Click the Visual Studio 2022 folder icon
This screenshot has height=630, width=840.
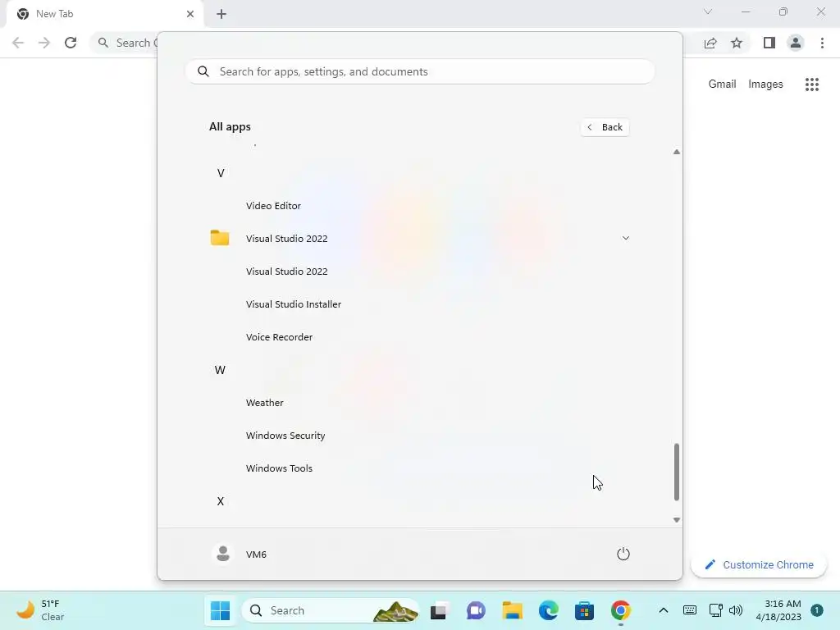pyautogui.click(x=220, y=238)
